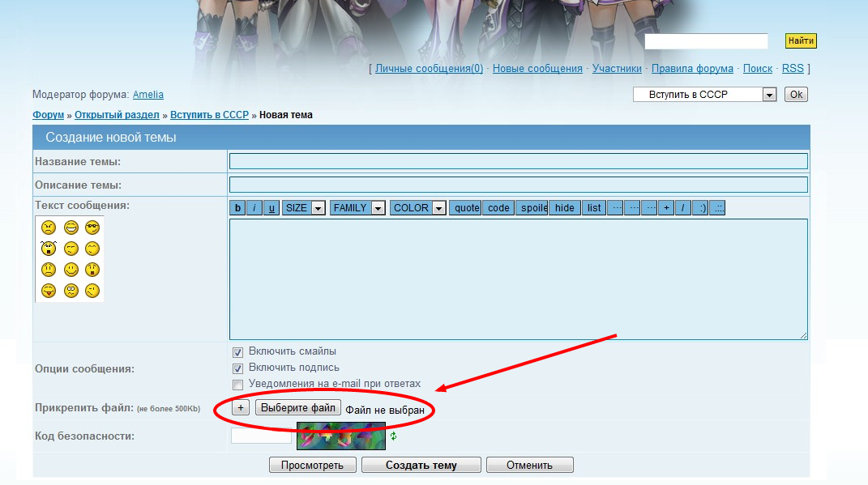Viewport: 868px width, 485px height.
Task: Click the 'Название темы' input field
Action: 518,161
